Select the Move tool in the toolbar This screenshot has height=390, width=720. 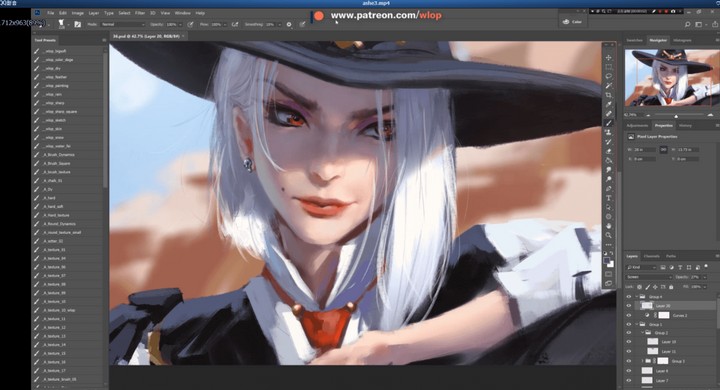tap(608, 58)
